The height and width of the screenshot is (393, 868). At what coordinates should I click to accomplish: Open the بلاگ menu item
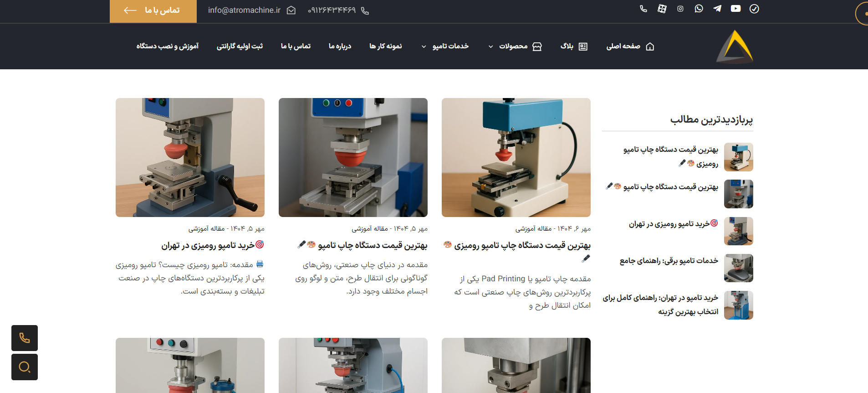tap(573, 46)
